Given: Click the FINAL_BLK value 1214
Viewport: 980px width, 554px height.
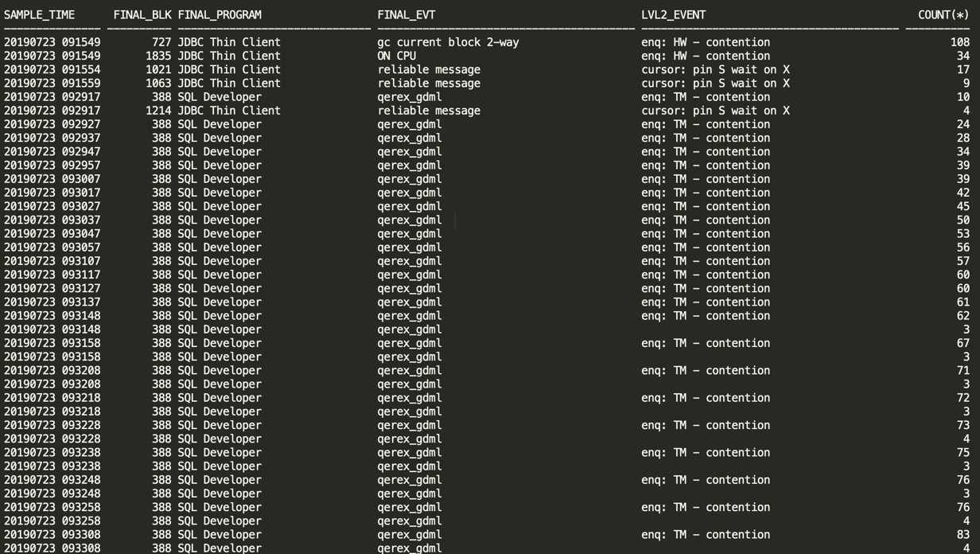Looking at the screenshot, I should [x=158, y=111].
